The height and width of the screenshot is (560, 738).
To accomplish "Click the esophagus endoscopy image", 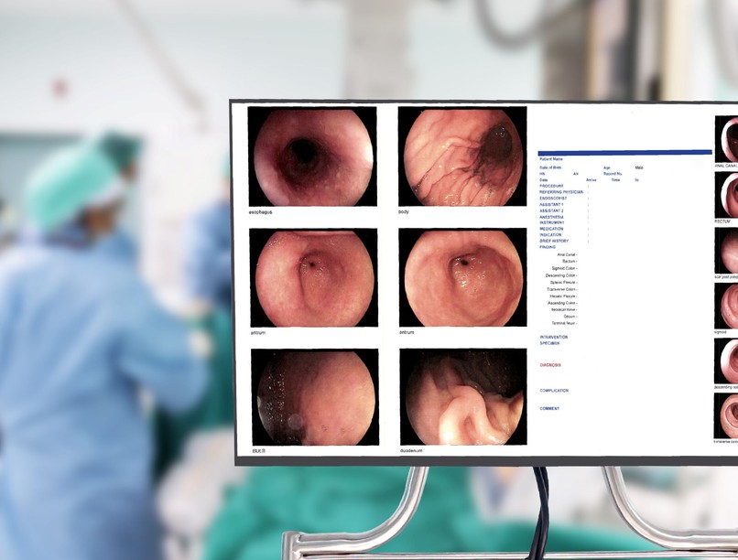I will (x=311, y=156).
